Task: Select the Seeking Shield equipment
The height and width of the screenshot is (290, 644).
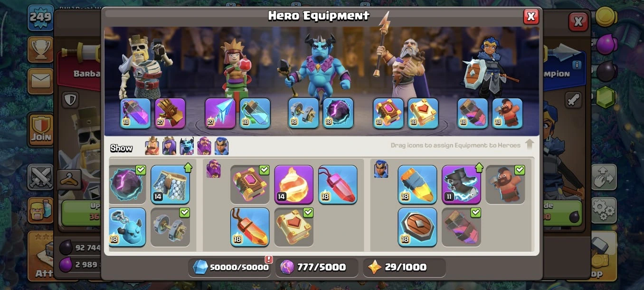Action: coord(417,227)
